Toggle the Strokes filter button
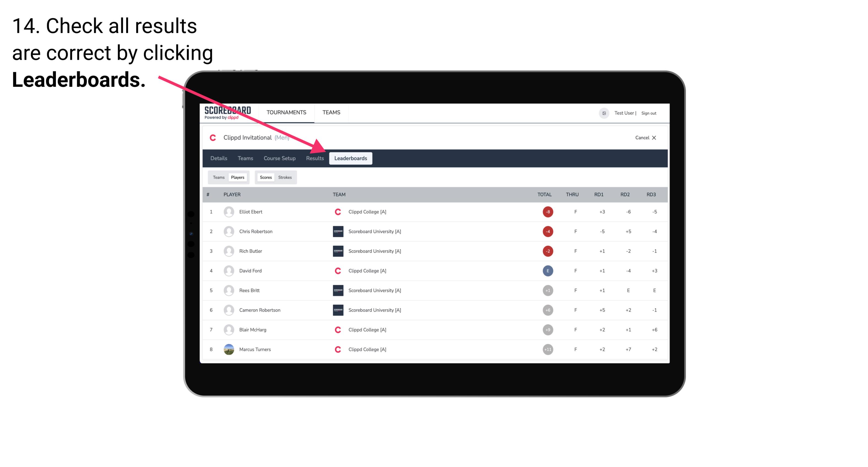The height and width of the screenshot is (467, 868). pyautogui.click(x=285, y=177)
